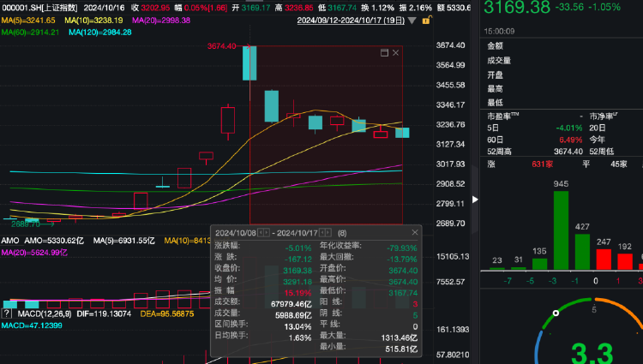Click the MA(20)=2998.38 indicator label
Screen dimensions: 643x364
tap(161, 20)
